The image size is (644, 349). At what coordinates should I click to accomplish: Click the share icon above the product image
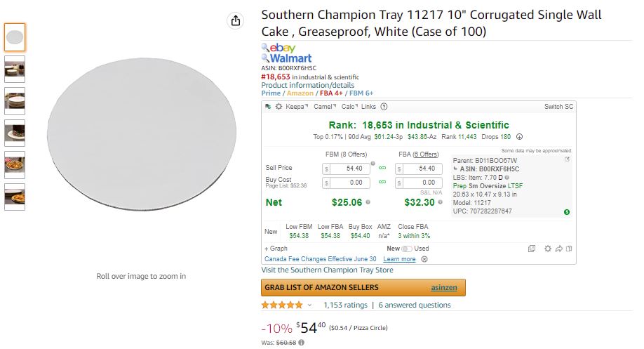pos(235,20)
